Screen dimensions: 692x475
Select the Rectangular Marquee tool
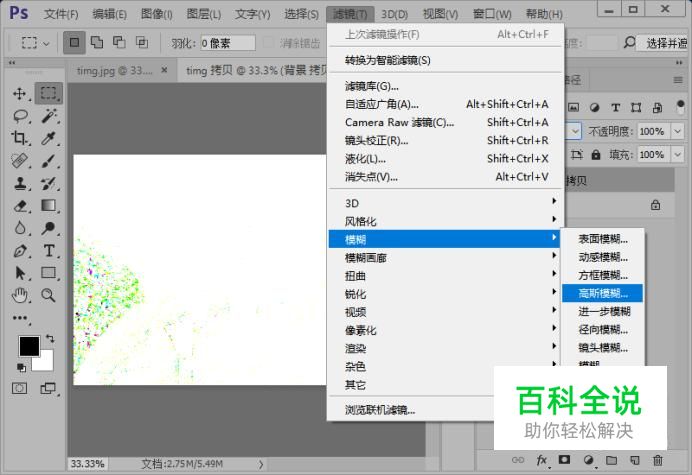pos(49,93)
